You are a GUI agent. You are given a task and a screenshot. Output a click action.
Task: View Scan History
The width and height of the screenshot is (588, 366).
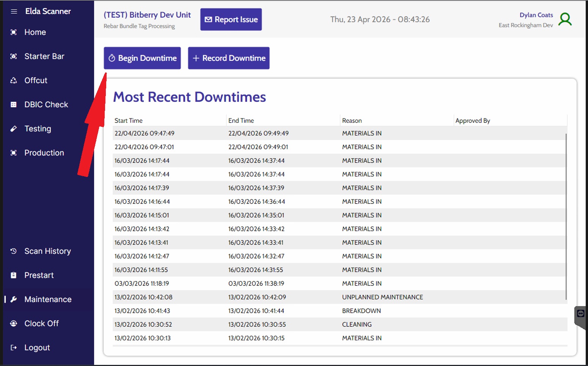point(48,251)
